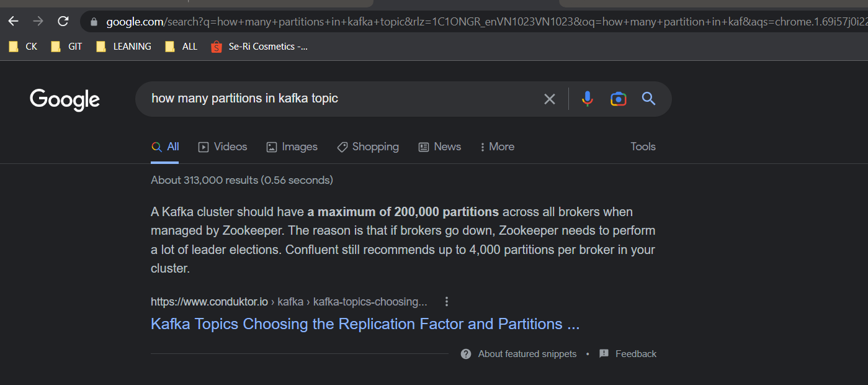Expand the More search filters menu
Screen dimensions: 868x385
[497, 147]
